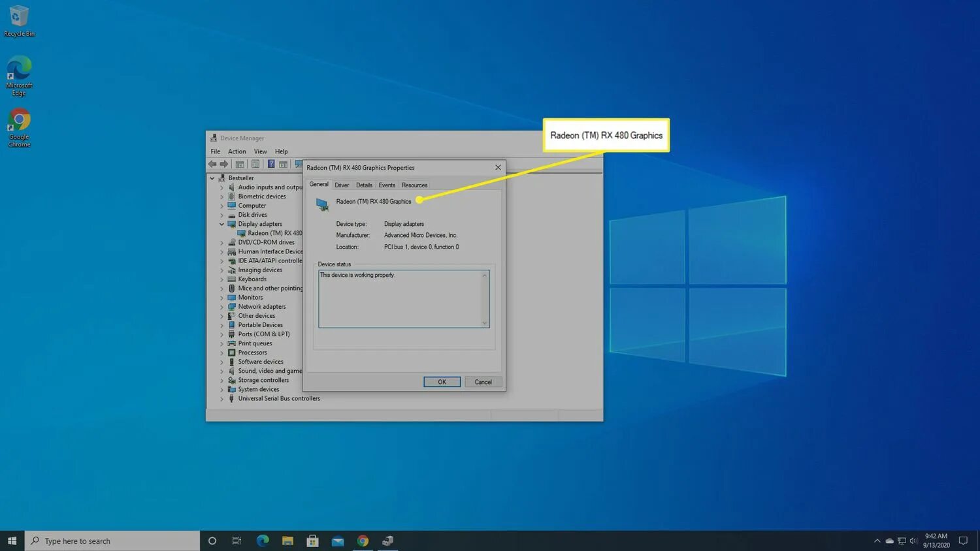Image resolution: width=980 pixels, height=551 pixels.
Task: Expand the Audio inputs and outputs node
Action: click(x=221, y=187)
